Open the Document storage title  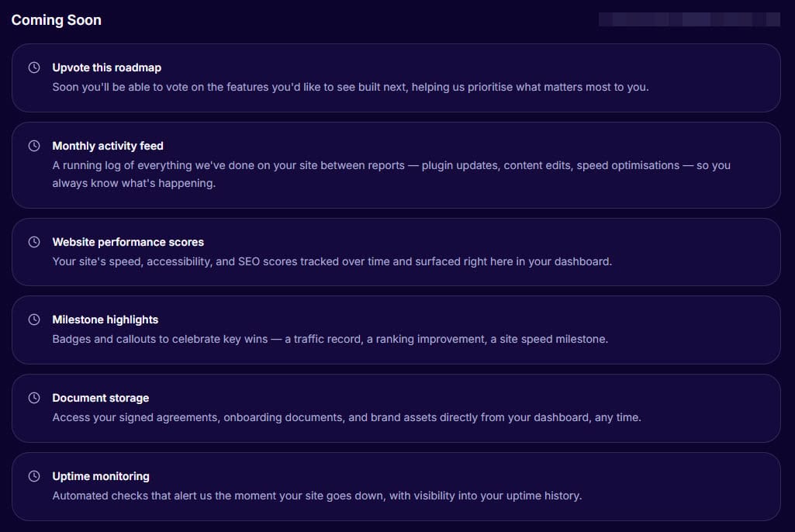(101, 398)
